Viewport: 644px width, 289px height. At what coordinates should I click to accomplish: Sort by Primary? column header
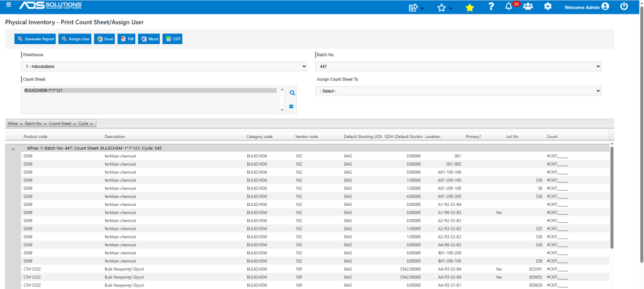(x=473, y=137)
